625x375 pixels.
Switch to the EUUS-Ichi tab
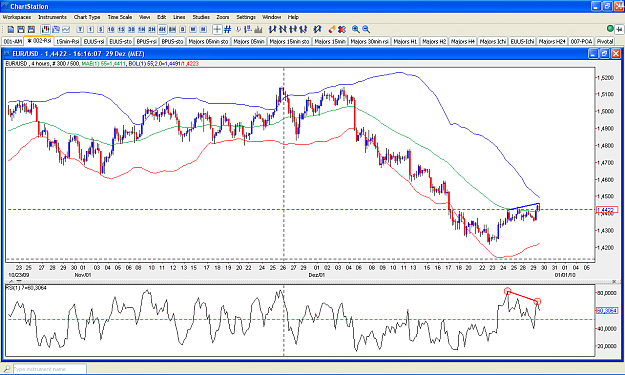[x=522, y=41]
